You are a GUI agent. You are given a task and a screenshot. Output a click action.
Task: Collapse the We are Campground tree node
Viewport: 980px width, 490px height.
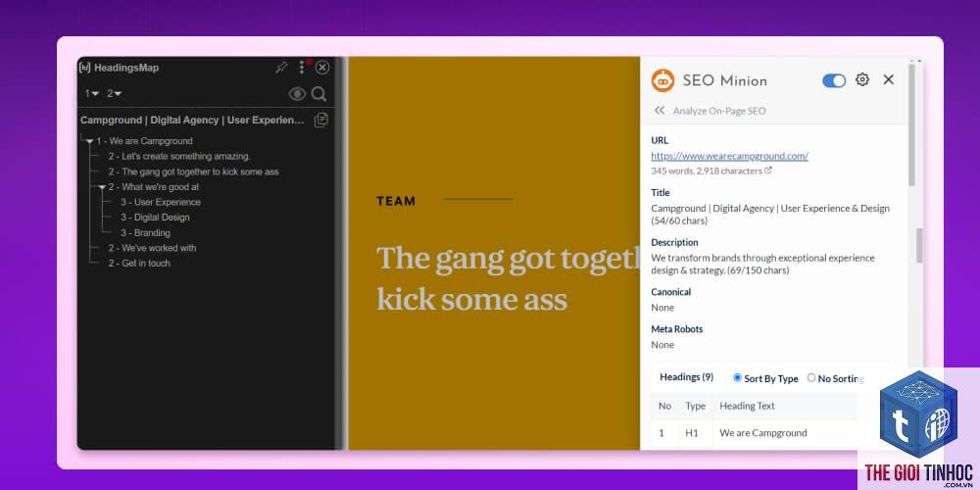click(89, 142)
